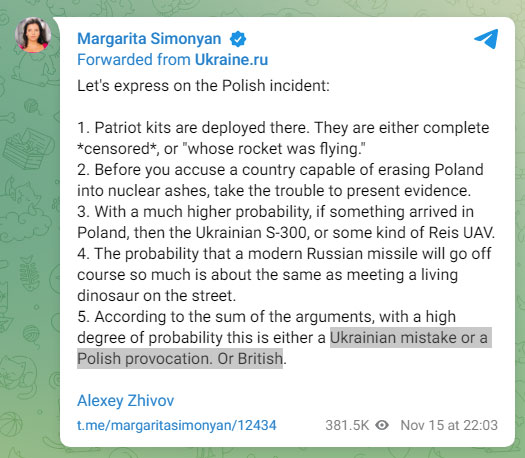Click the 381.5K view count
Screen dimensions: 525x458
point(347,425)
